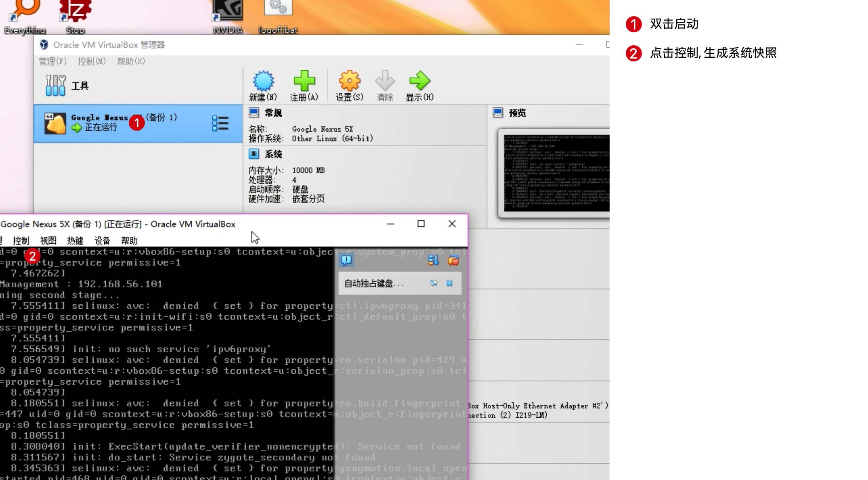This screenshot has height=480, width=868.
Task: Open the VM tools list menu button
Action: 220,123
